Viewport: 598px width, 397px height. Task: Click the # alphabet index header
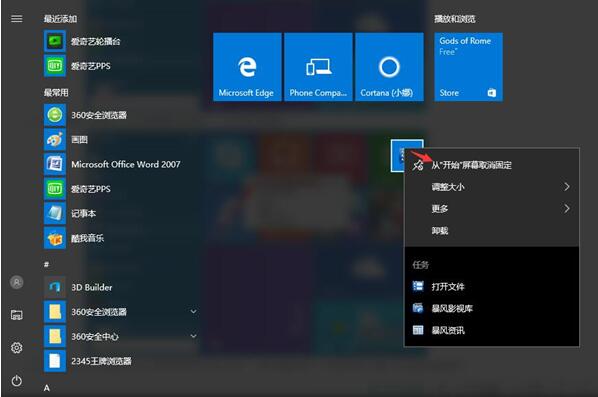47,264
